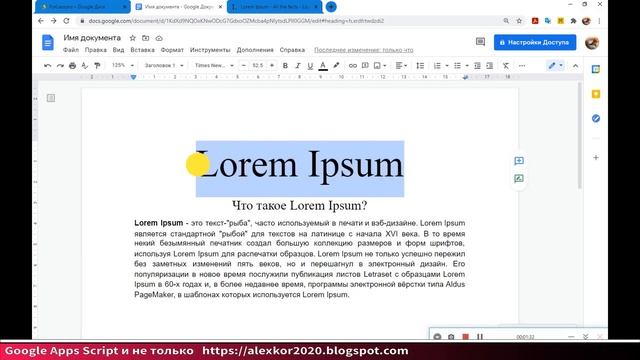Expand the bulleted list style arrow
Viewport: 640px width, 360px height.
pyautogui.click(x=467, y=66)
